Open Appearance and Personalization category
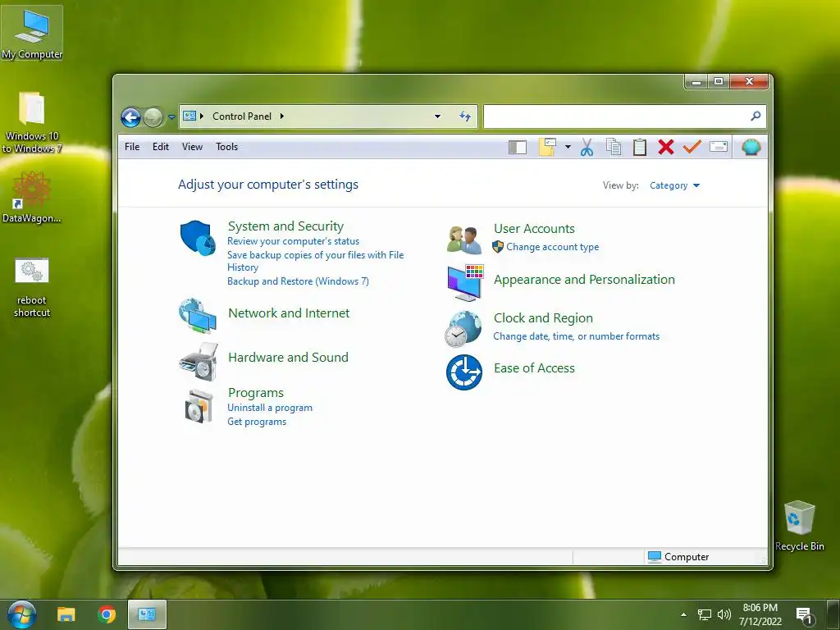Viewport: 840px width, 630px height. (584, 280)
